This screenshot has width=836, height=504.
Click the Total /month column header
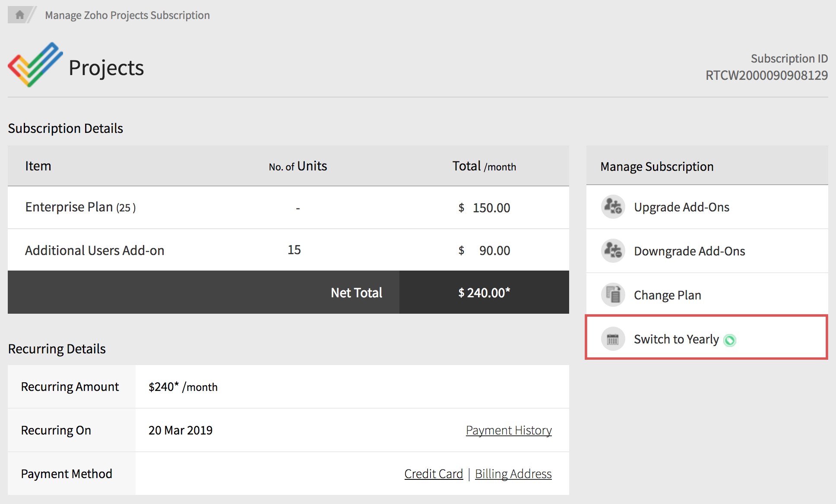click(484, 166)
